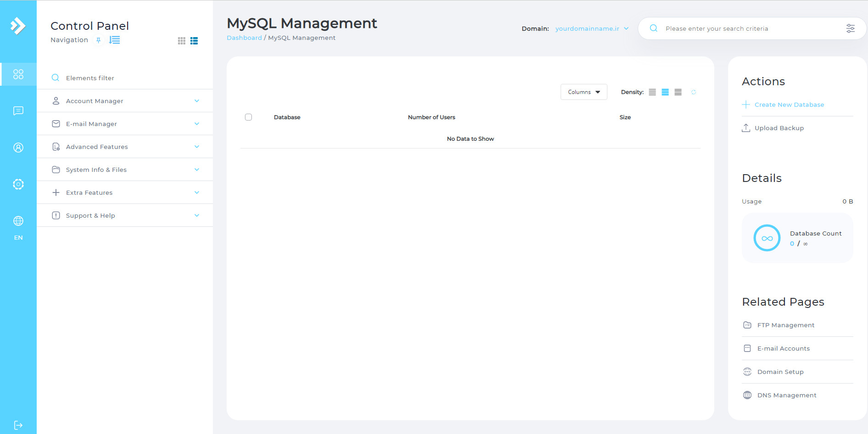Expand Account Manager chevron
The height and width of the screenshot is (434, 868).
pos(197,101)
